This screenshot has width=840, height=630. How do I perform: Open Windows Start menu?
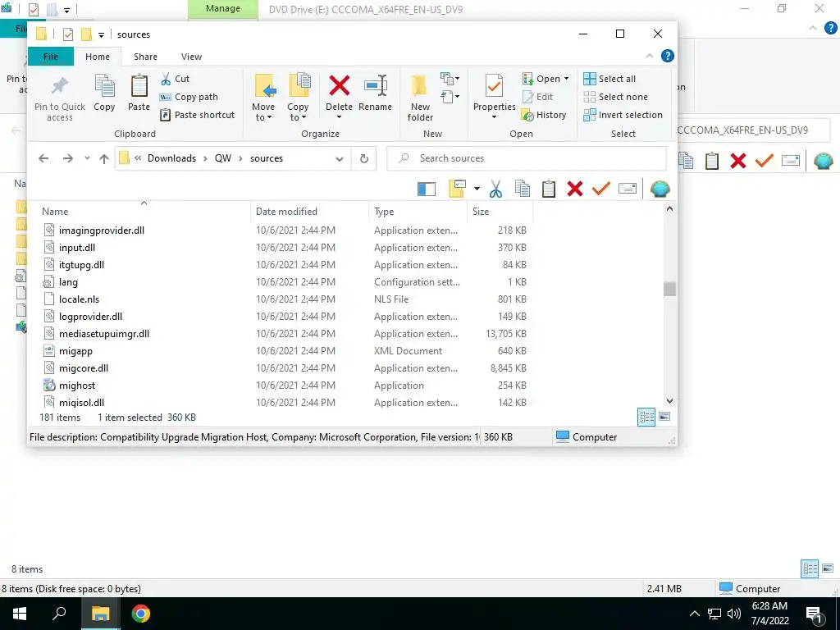(20, 614)
